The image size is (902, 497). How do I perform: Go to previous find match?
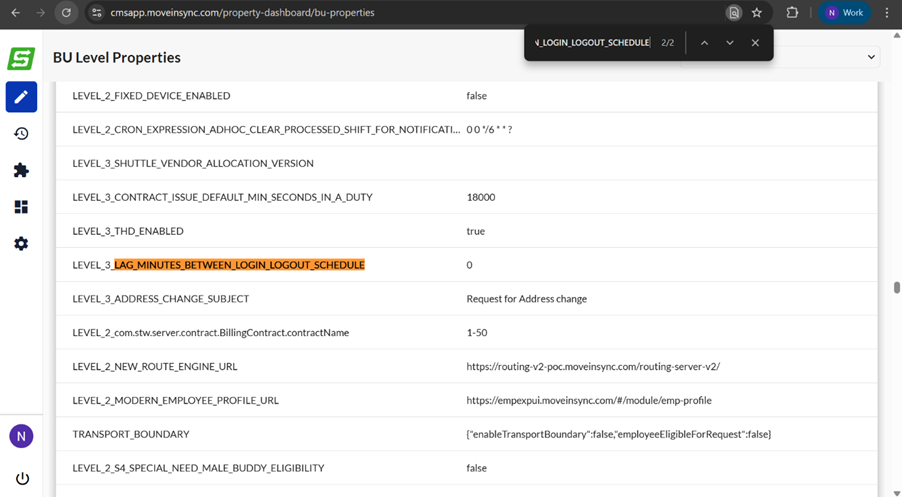tap(704, 43)
